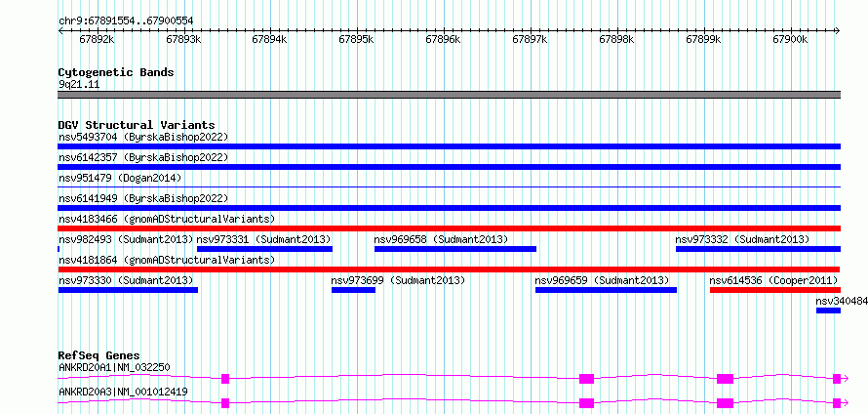Click the nsv969658 (Sudmant2013) label
Image resolution: width=868 pixels, height=414 pixels.
coord(441,239)
